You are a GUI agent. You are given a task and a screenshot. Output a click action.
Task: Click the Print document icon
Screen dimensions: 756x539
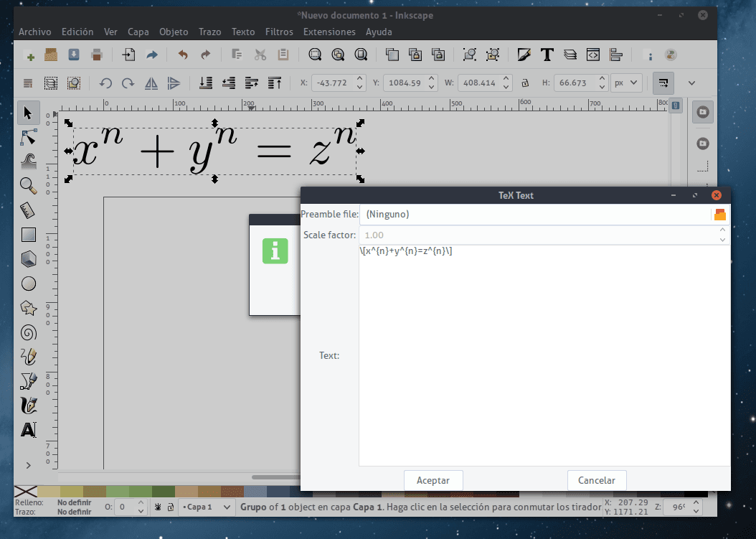97,55
